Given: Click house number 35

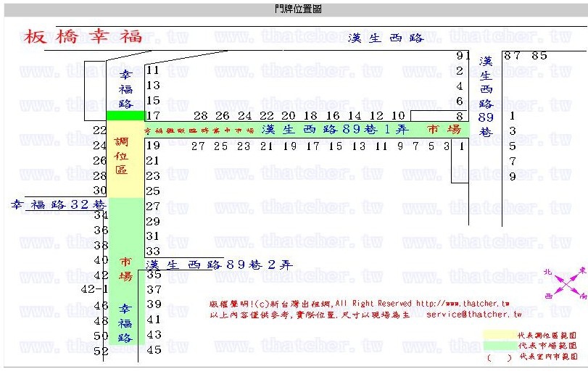Looking at the screenshot, I should (x=154, y=274).
